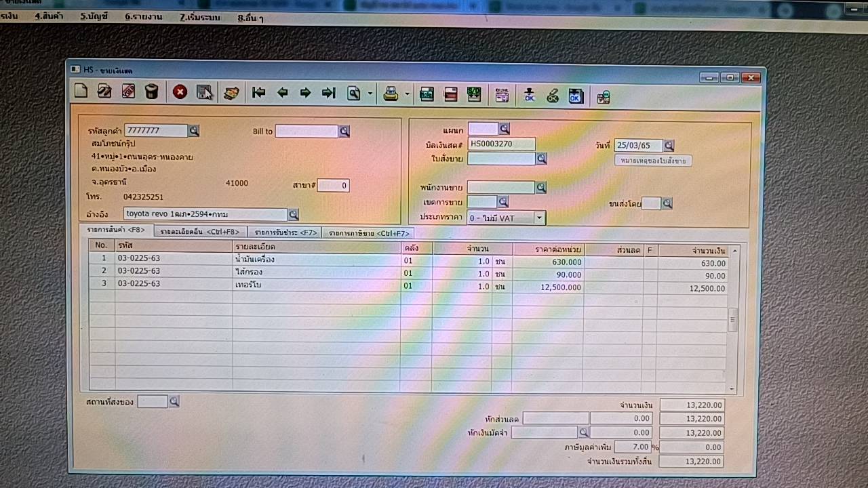The height and width of the screenshot is (488, 868).
Task: Open date picker lookup beside 25/03/65
Action: 669,146
